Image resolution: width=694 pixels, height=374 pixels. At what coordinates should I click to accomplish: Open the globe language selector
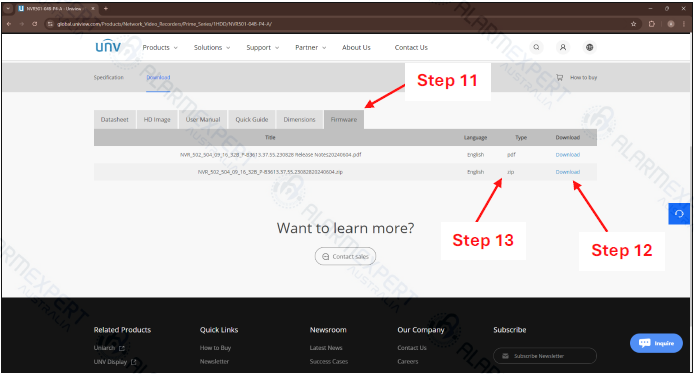click(589, 47)
